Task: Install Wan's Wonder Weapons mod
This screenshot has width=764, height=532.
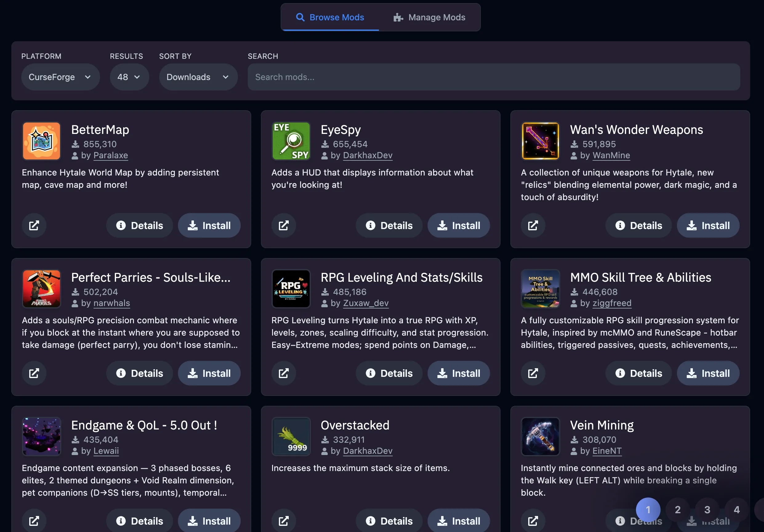Action: click(x=708, y=225)
